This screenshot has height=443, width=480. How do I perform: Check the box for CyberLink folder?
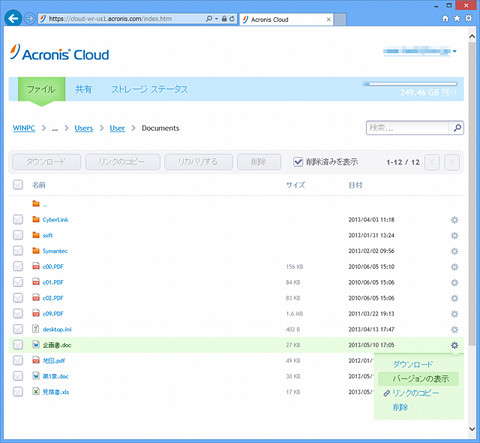click(18, 219)
